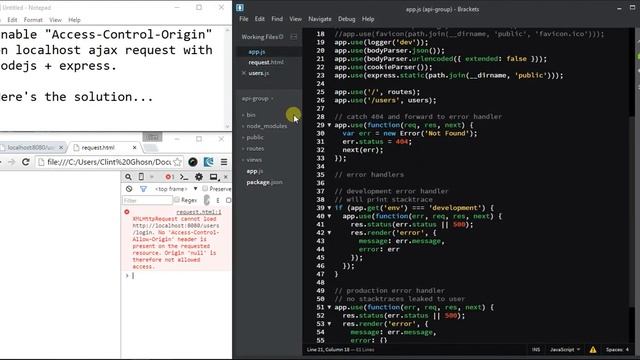The image size is (640, 360).
Task: Open the top frame context dropdown
Action: point(176,189)
